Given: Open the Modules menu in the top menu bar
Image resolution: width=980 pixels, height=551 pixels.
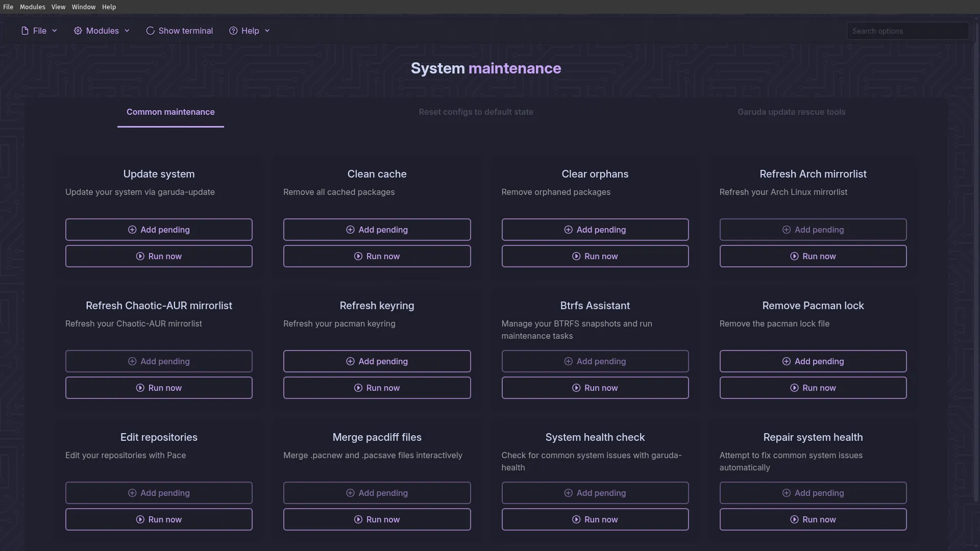Looking at the screenshot, I should click(33, 7).
